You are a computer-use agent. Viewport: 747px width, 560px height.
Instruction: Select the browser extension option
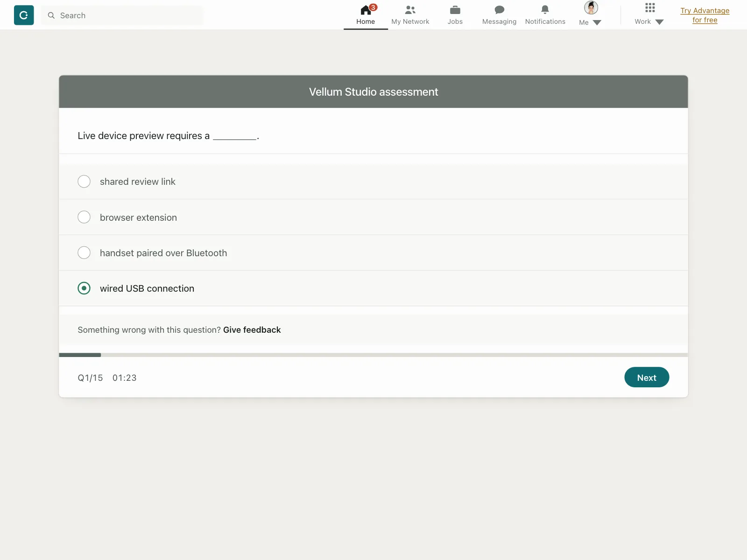[x=373, y=217]
